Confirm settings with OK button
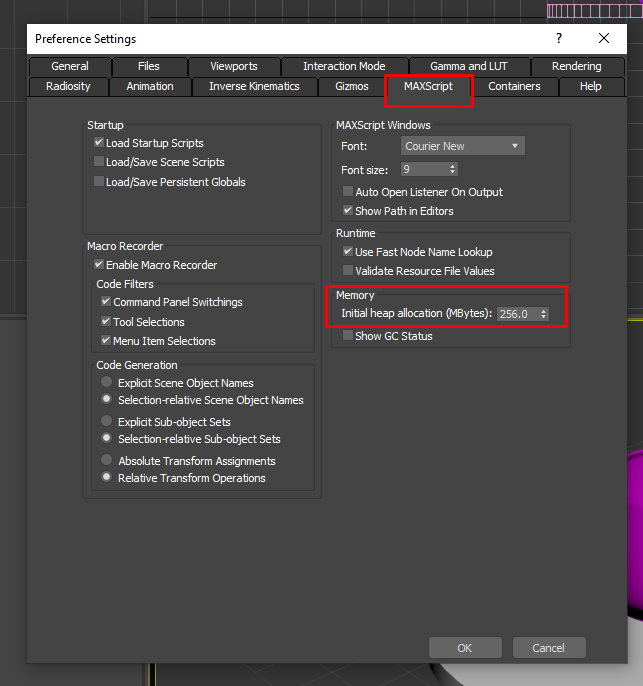The height and width of the screenshot is (686, 643). point(465,648)
